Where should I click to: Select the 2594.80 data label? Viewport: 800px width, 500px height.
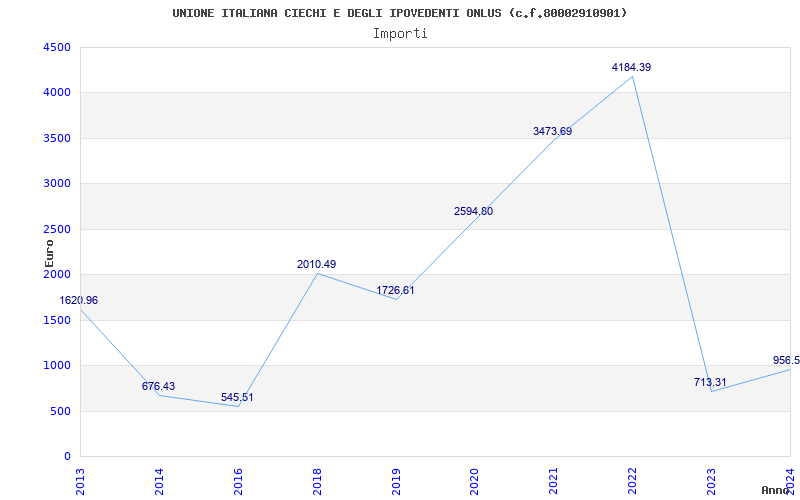(473, 211)
